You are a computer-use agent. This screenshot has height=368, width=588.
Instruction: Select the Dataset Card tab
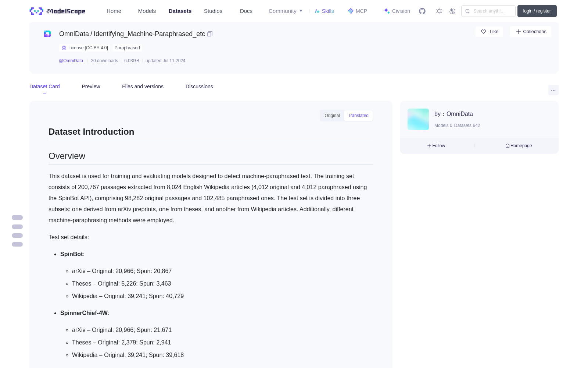44,86
